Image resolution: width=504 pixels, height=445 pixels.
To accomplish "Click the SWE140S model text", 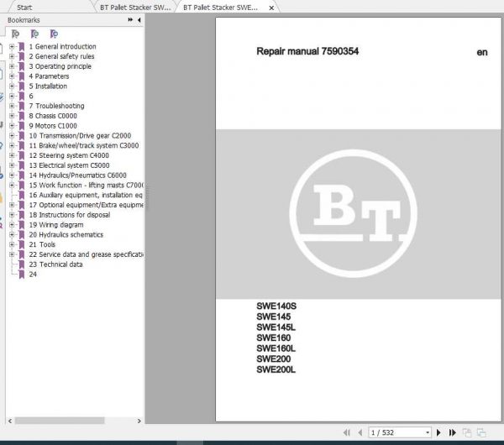I will [x=276, y=306].
